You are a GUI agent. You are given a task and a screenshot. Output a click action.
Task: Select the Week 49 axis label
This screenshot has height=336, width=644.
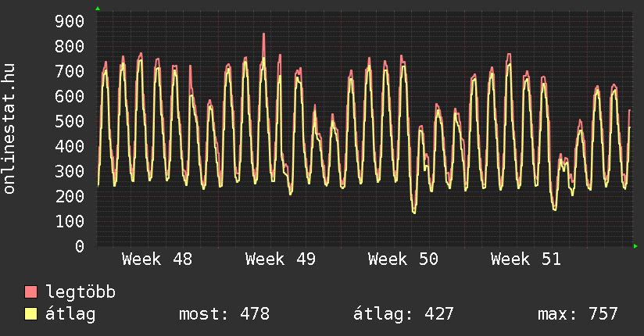(280, 259)
